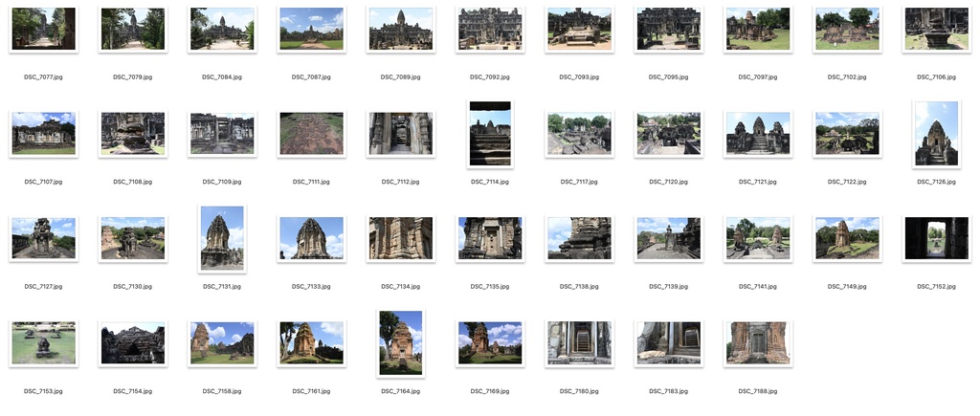Select the DSC_7109.jpg thumbnail
Viewport: 980px width, 416px height.
click(222, 134)
